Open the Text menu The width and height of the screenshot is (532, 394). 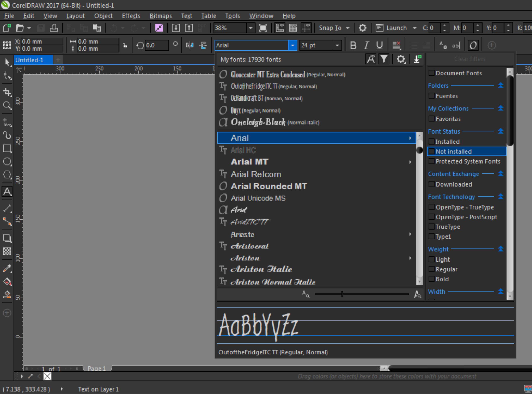(x=186, y=16)
